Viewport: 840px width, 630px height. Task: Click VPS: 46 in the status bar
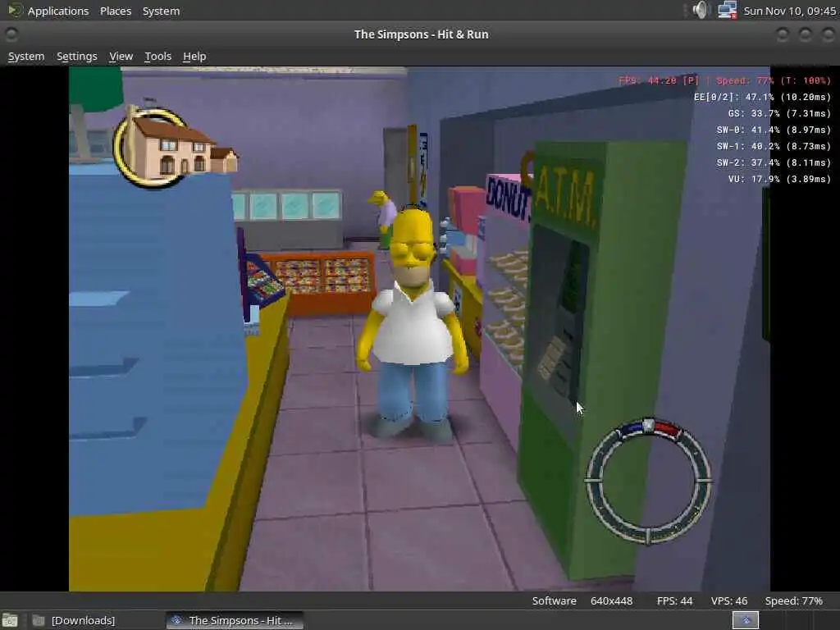pyautogui.click(x=729, y=601)
